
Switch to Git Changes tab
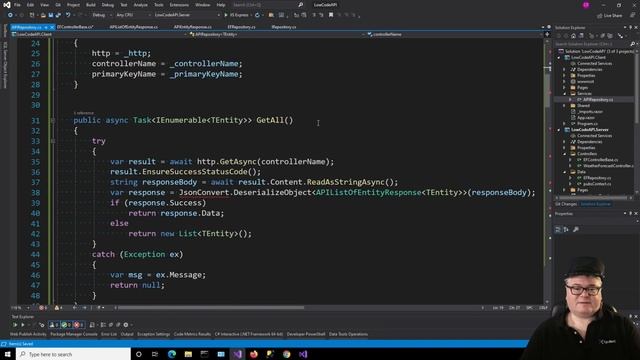[566, 204]
